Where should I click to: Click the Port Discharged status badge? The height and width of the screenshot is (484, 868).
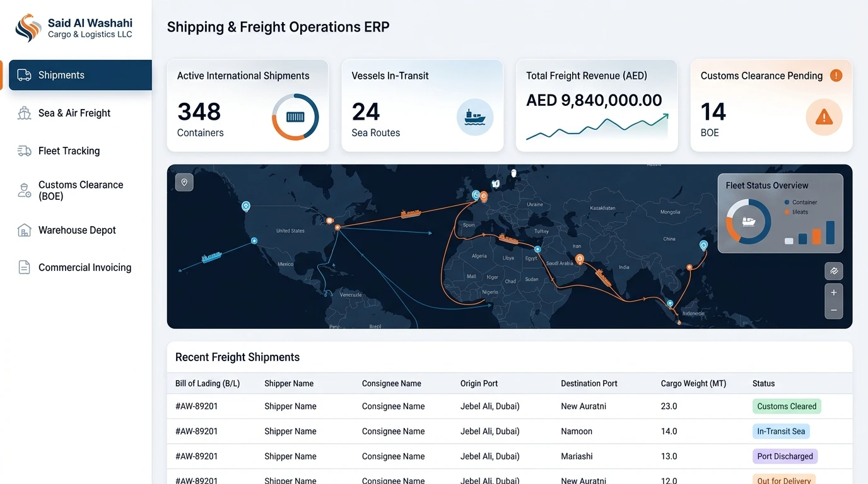(785, 456)
